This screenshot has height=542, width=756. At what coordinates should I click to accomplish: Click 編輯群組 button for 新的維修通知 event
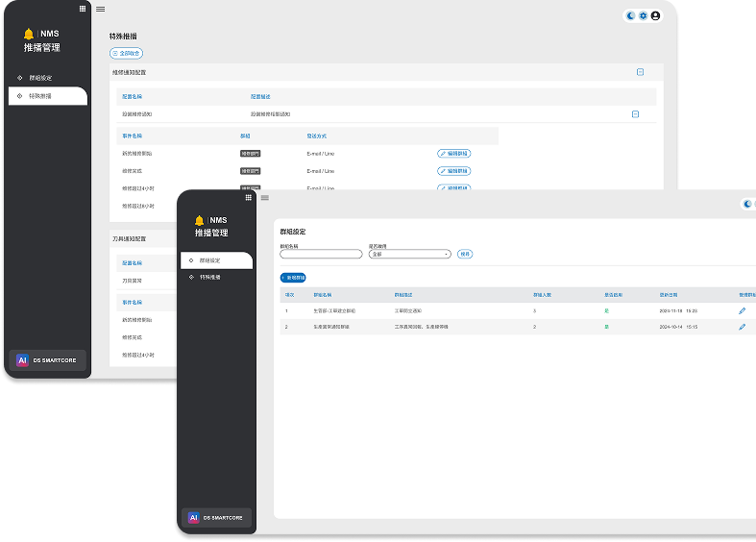pos(454,153)
